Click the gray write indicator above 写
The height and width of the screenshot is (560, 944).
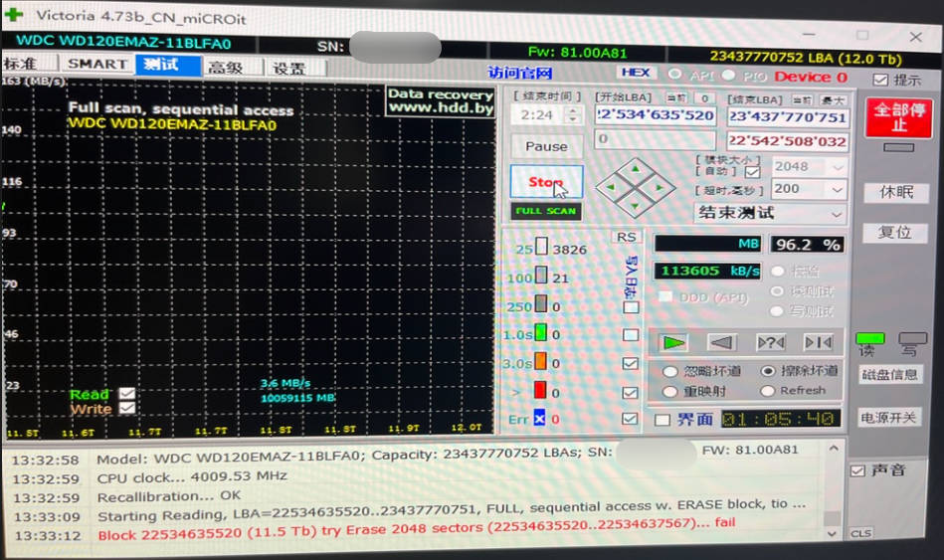[x=913, y=338]
